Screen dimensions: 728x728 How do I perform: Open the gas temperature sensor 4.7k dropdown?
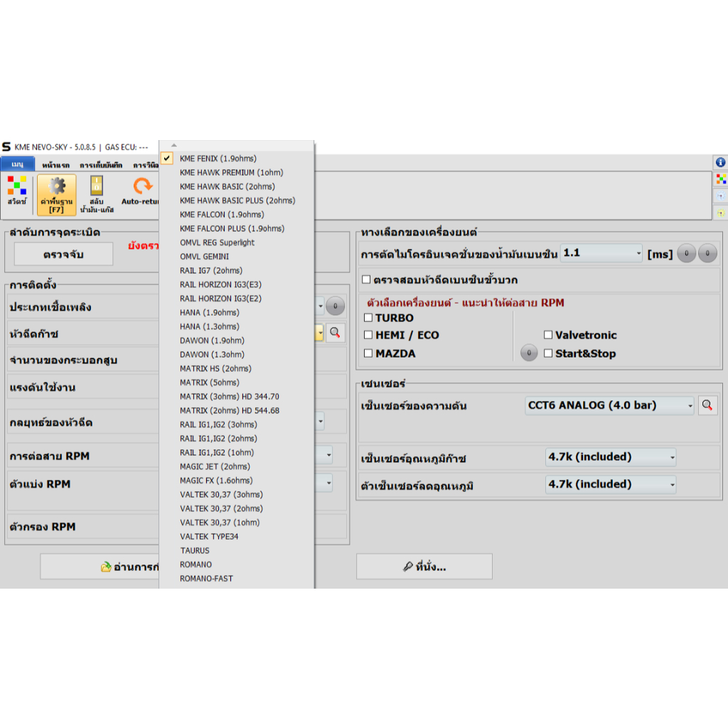coord(611,457)
